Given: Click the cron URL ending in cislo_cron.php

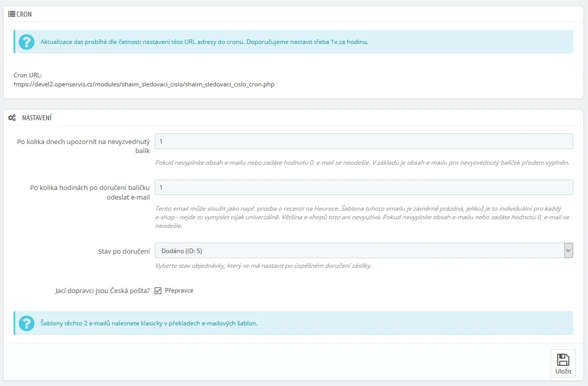Looking at the screenshot, I should tap(144, 84).
